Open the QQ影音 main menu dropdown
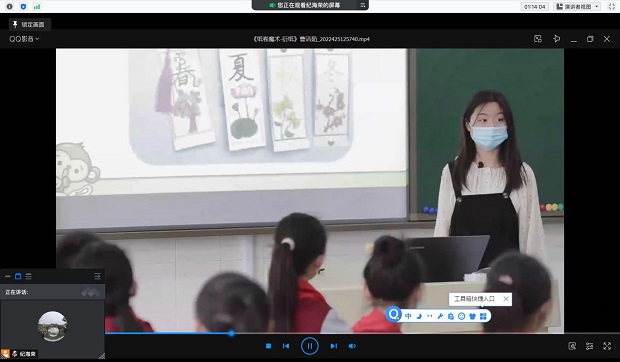The width and height of the screenshot is (620, 362). 24,39
